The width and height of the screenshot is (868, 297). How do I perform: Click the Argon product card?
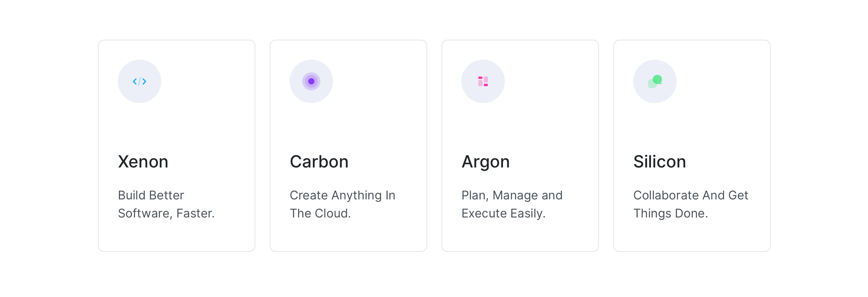tap(520, 146)
